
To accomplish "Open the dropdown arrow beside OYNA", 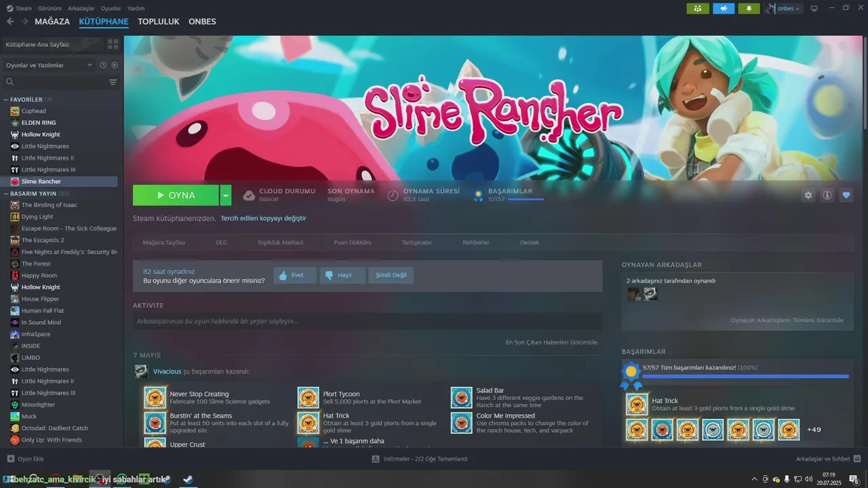I will [x=226, y=195].
